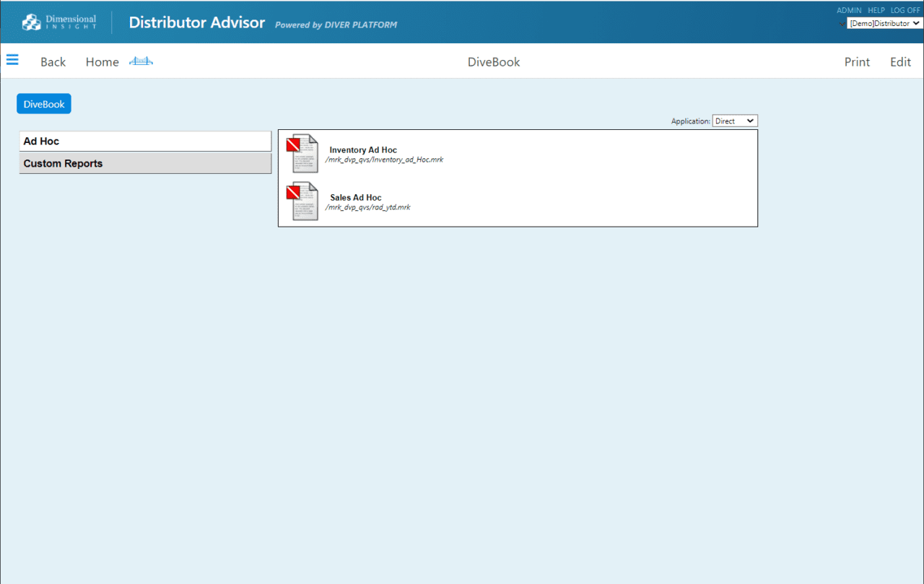Switch to the Ad Hoc category

pos(144,141)
